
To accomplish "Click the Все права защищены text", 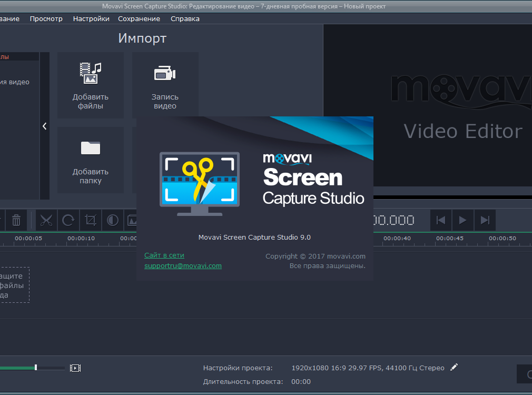I will point(328,266).
